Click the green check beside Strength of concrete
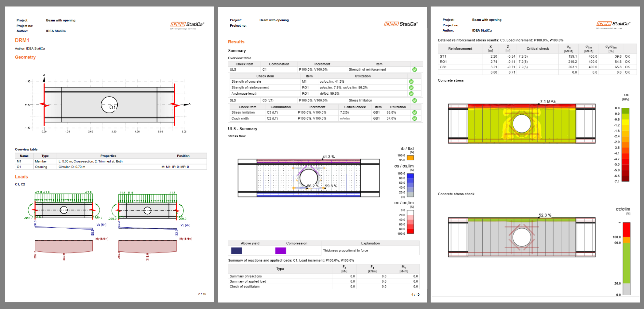 [411, 82]
